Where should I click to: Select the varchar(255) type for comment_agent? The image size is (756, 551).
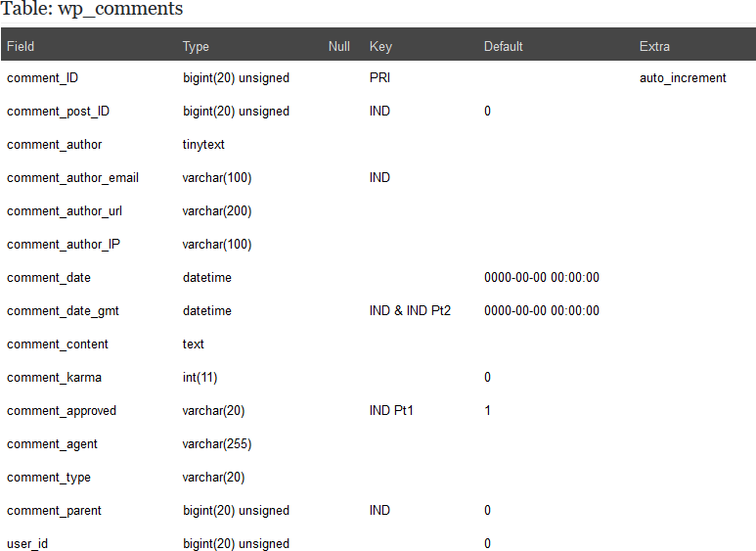coord(217,444)
